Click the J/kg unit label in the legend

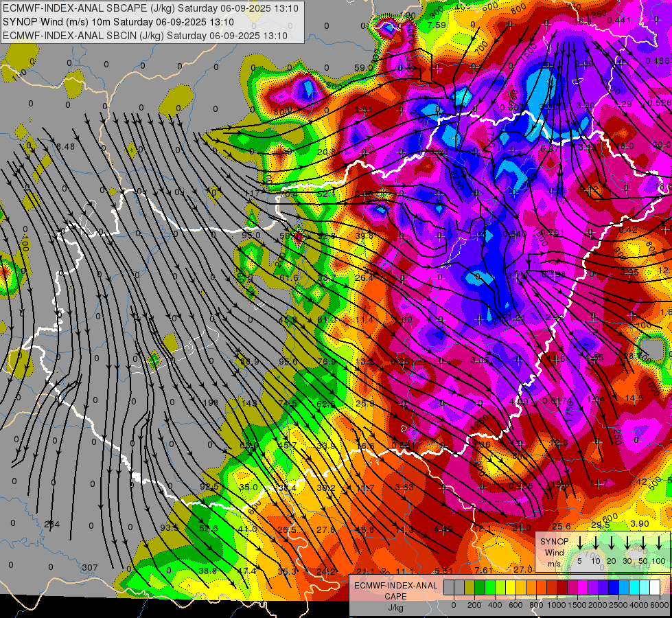[x=395, y=608]
